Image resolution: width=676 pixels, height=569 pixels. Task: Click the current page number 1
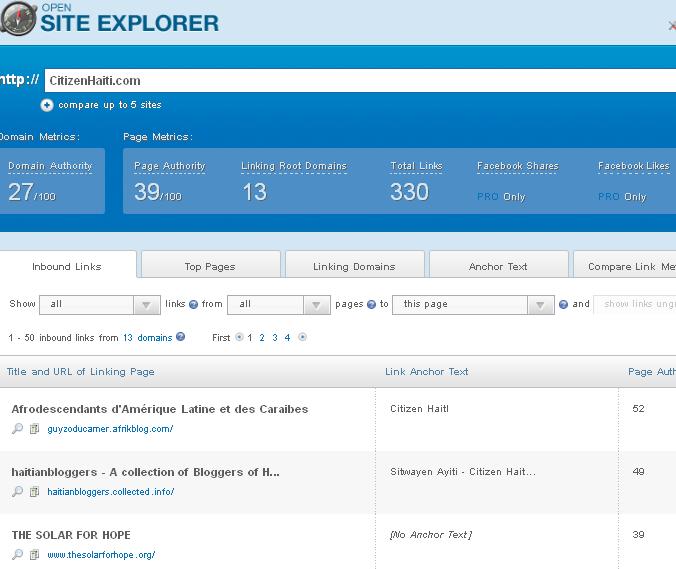(250, 338)
